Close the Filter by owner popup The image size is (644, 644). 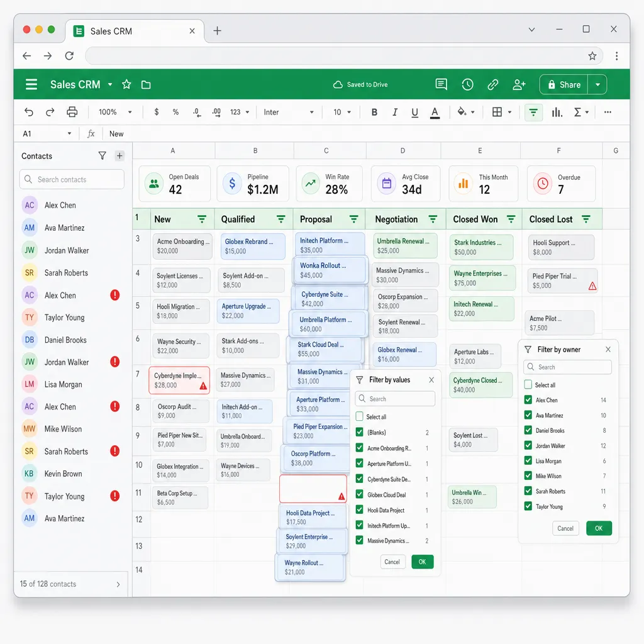(x=608, y=349)
